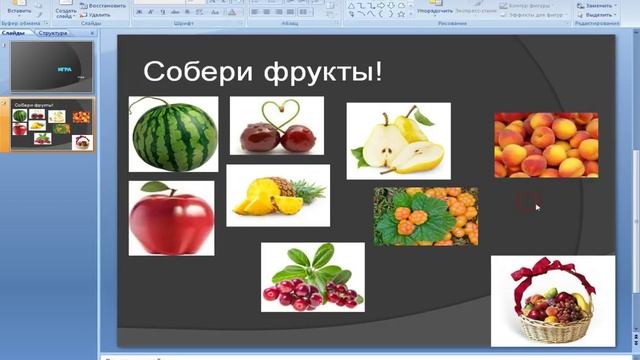
Task: Select slide 1 thumbnail titled ИГРА
Action: 52,67
